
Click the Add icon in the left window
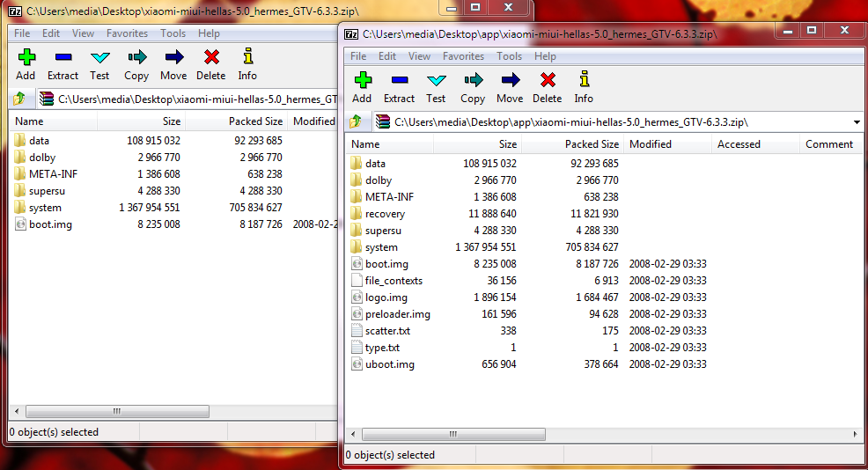(x=26, y=64)
